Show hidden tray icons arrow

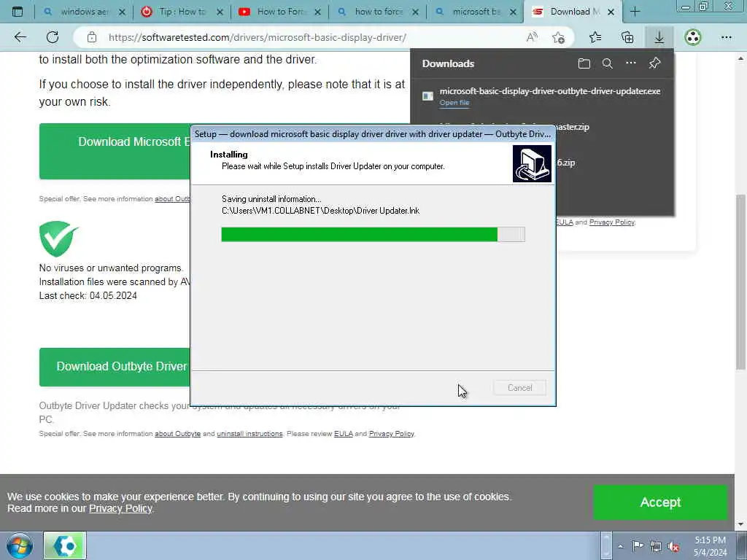tap(620, 547)
